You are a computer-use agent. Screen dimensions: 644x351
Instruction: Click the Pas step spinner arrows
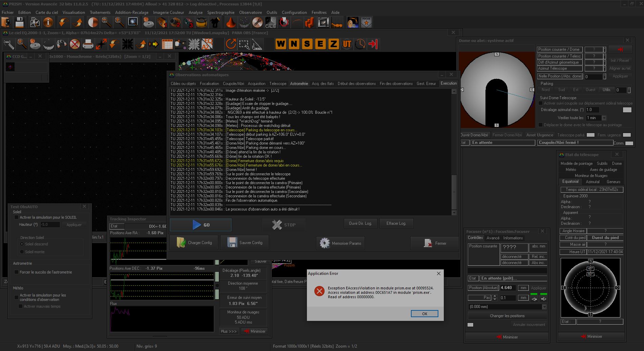[495, 298]
